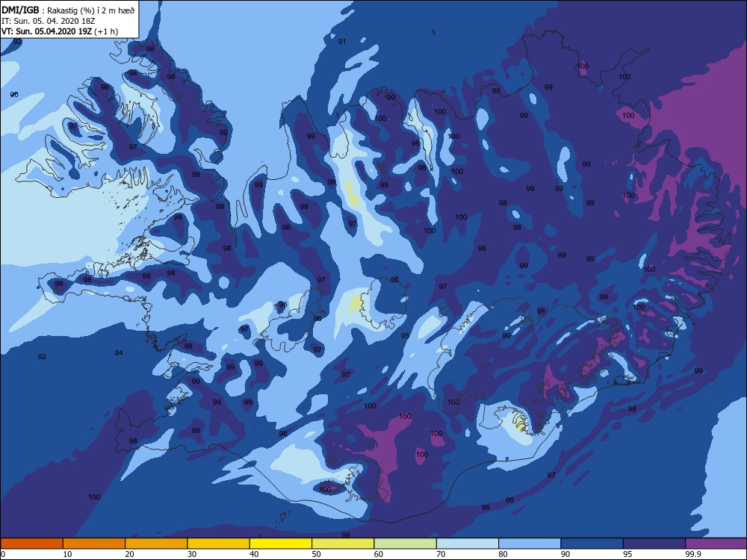Click the golden 30-40 legend swatch

click(x=219, y=544)
